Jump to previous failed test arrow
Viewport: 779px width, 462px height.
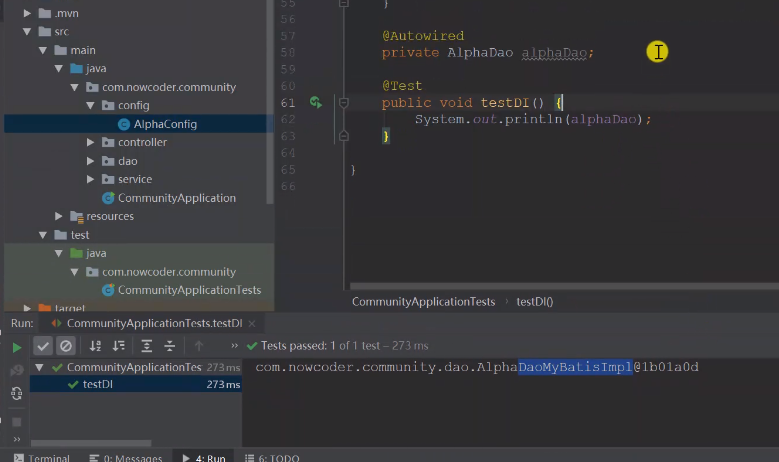(199, 346)
